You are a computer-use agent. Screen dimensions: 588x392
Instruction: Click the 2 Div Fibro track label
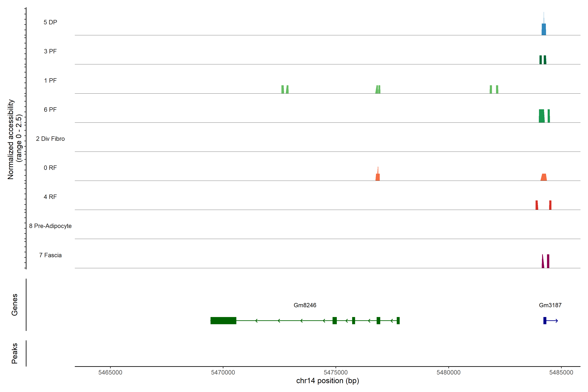[x=50, y=139]
